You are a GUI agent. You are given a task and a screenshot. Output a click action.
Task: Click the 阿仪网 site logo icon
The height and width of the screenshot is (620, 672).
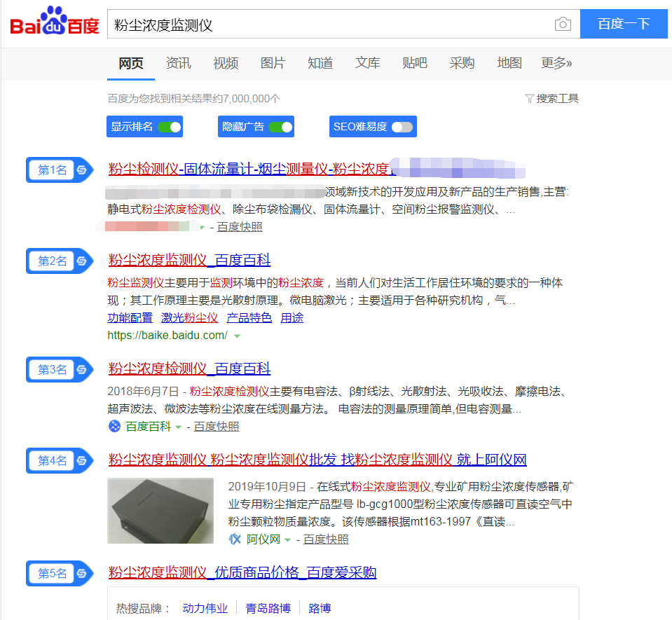[x=235, y=539]
